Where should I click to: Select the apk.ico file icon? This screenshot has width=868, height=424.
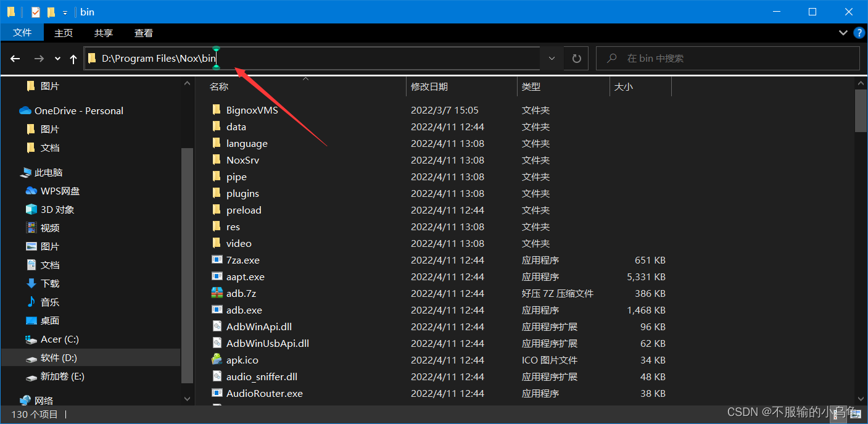click(x=217, y=360)
